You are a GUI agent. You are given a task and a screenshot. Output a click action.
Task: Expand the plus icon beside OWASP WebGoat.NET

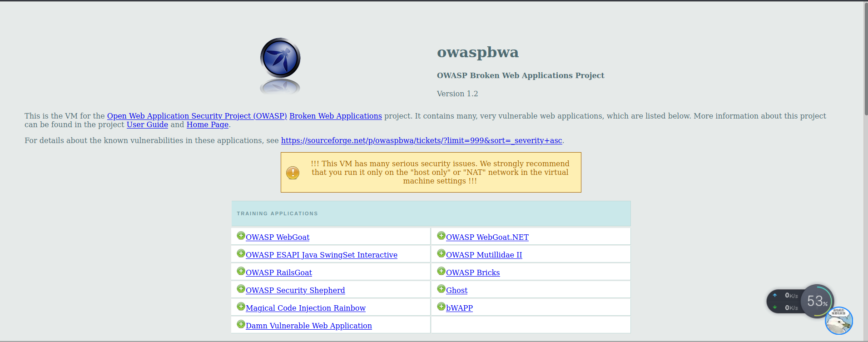[x=441, y=235]
